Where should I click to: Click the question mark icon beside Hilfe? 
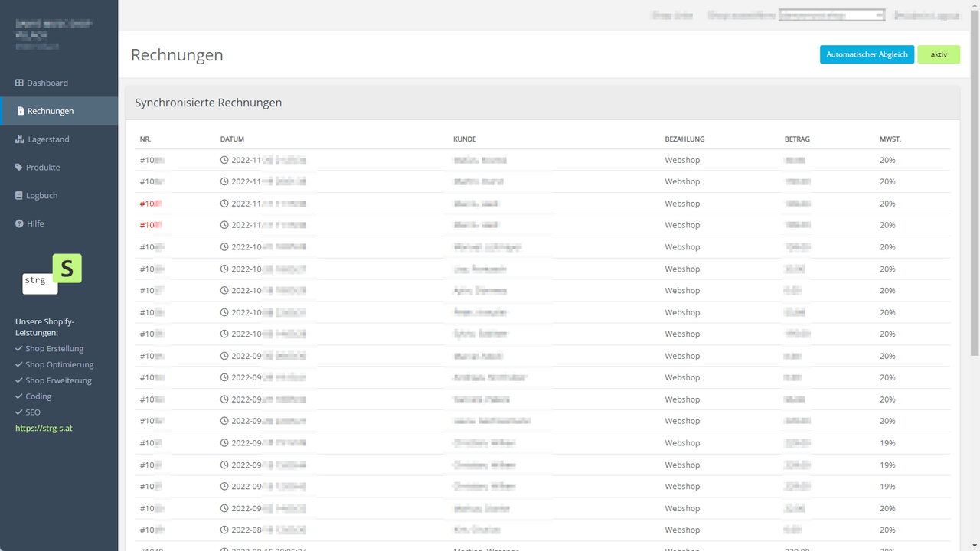tap(19, 223)
